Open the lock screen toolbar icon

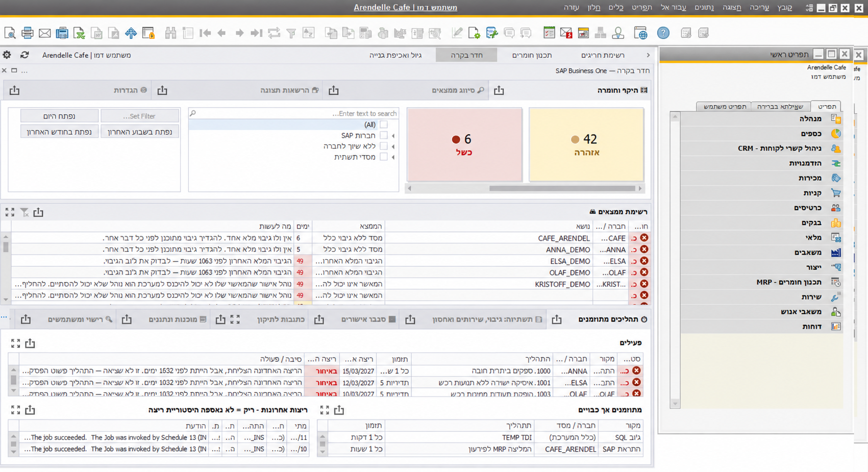tap(148, 33)
